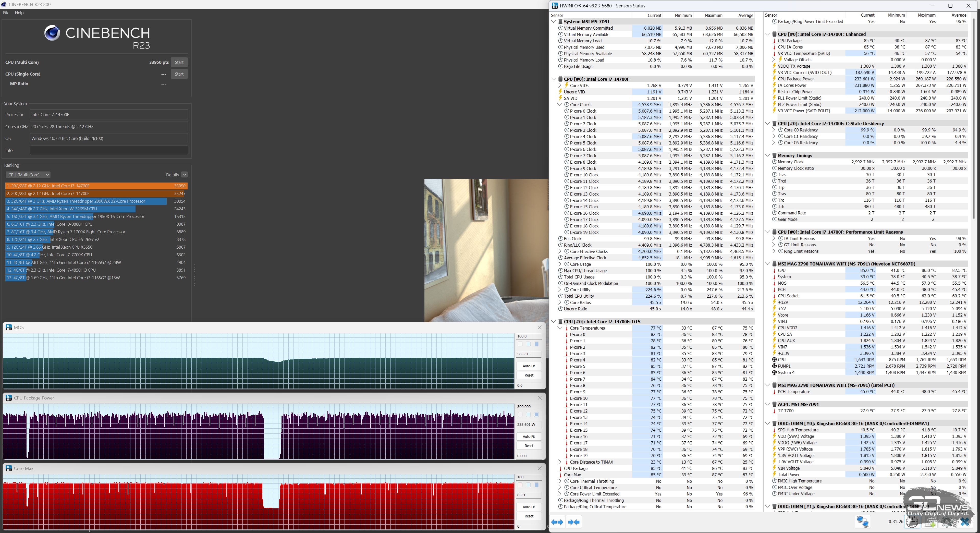Expand Core Distance to TjMAX node

click(x=560, y=462)
